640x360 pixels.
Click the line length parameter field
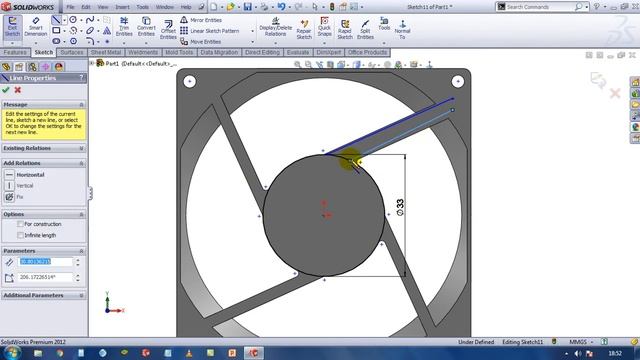point(46,262)
